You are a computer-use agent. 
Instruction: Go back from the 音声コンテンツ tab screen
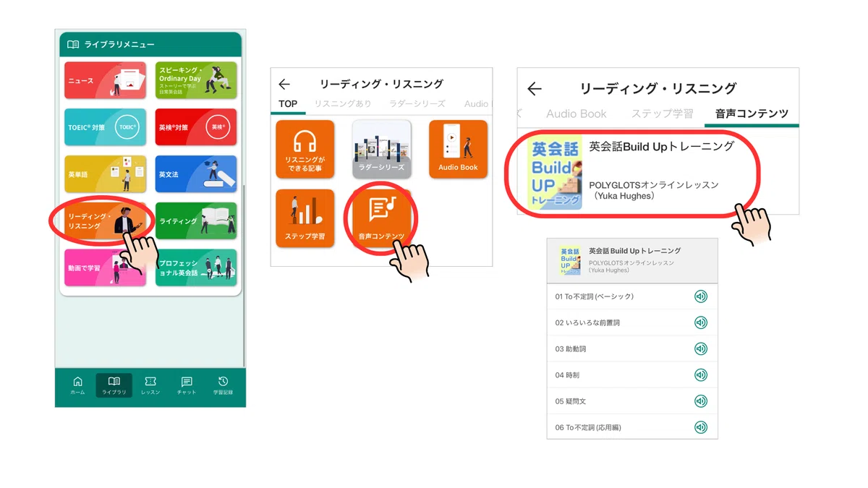point(535,89)
